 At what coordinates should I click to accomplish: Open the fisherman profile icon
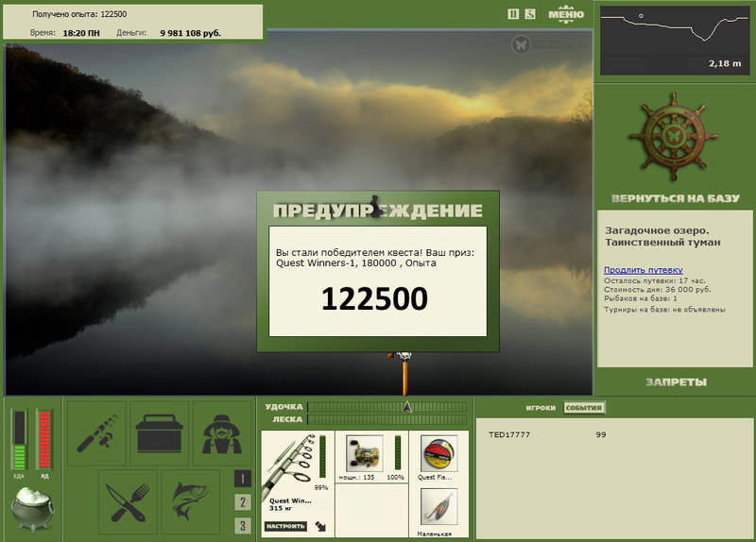(222, 433)
